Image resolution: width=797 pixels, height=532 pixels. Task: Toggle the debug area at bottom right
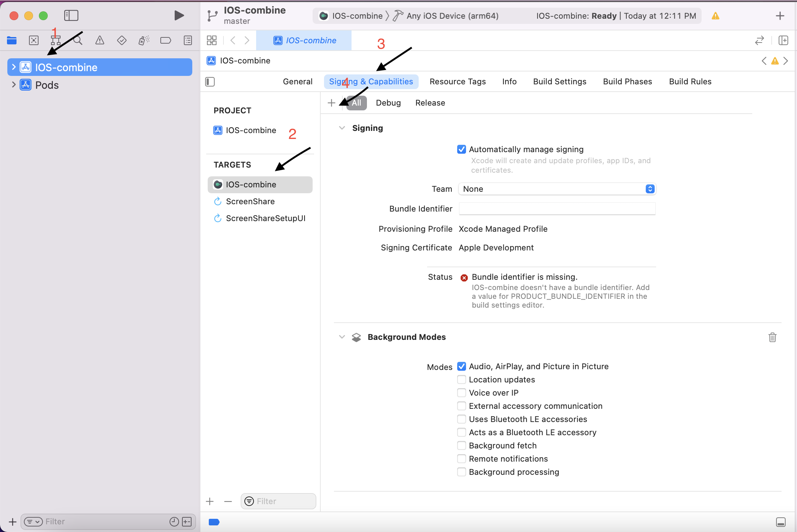pyautogui.click(x=781, y=522)
